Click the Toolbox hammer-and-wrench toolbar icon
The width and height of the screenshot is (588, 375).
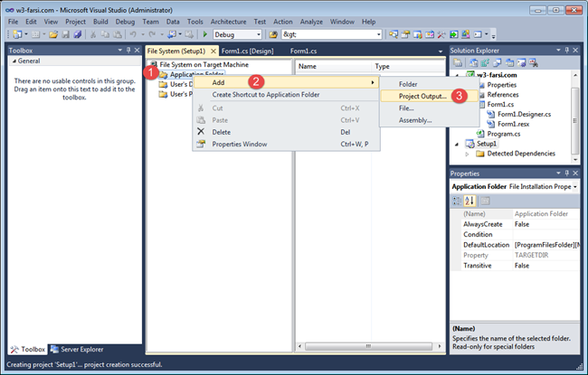tap(441, 34)
